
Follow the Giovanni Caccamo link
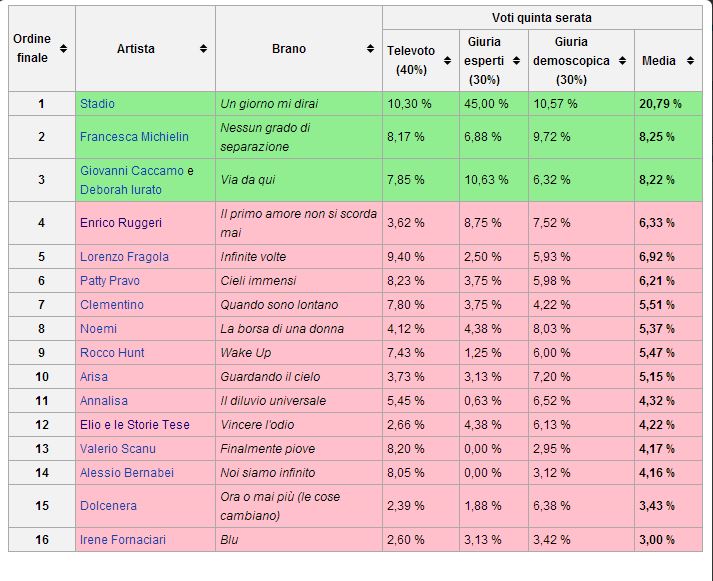[x=132, y=170]
